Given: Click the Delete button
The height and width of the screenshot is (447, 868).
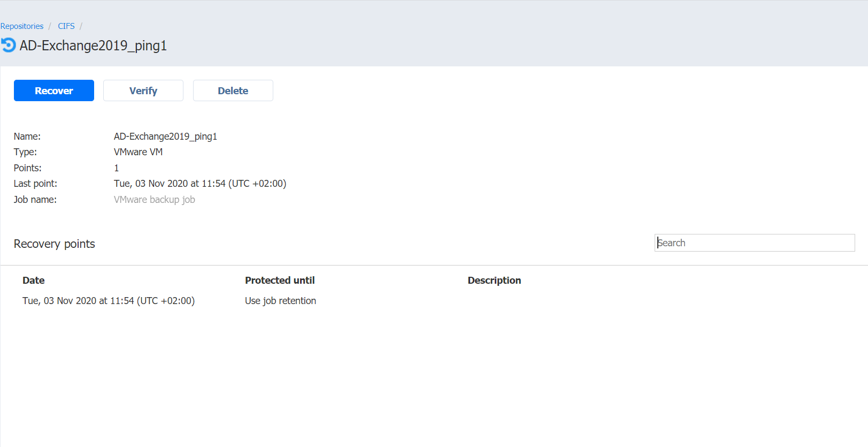Looking at the screenshot, I should [233, 90].
